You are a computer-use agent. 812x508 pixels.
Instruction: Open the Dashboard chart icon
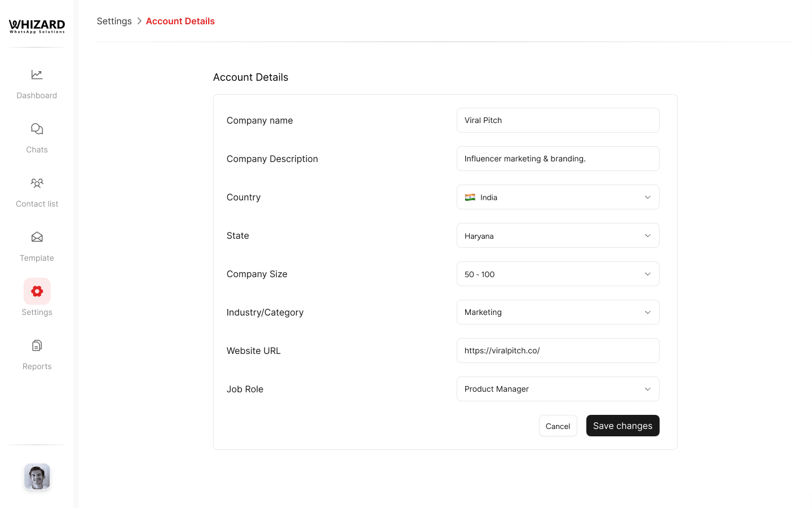[x=37, y=75]
